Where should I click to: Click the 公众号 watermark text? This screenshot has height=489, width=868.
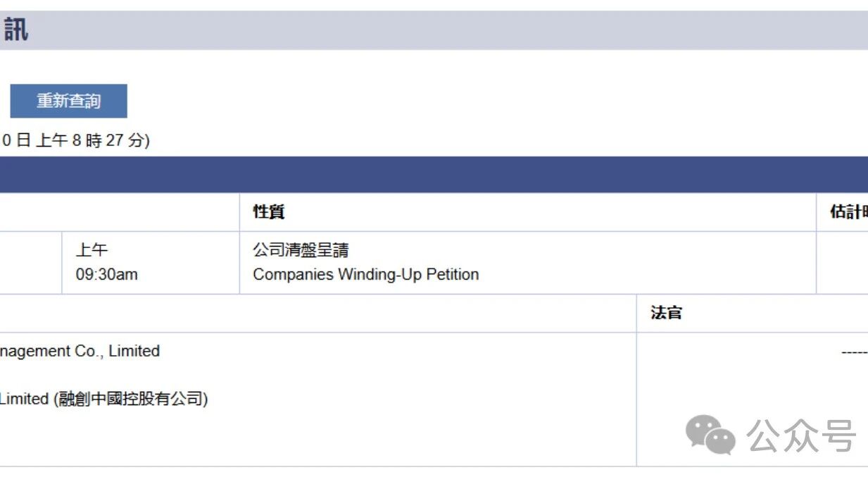[x=801, y=435]
